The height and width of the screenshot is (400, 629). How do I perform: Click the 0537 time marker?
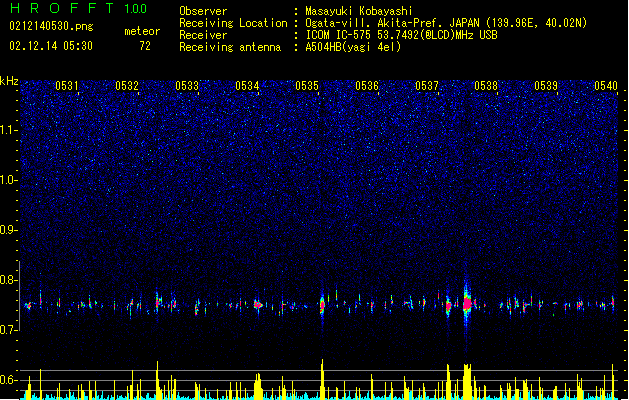pos(427,86)
